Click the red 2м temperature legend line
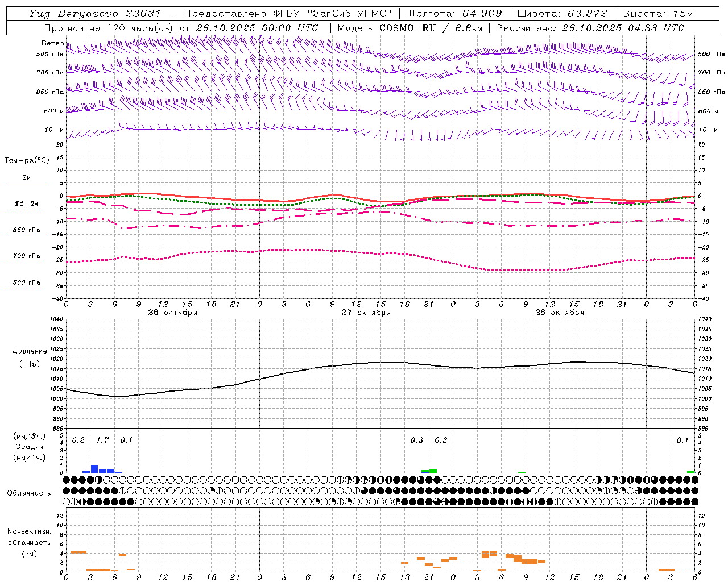 pos(26,184)
